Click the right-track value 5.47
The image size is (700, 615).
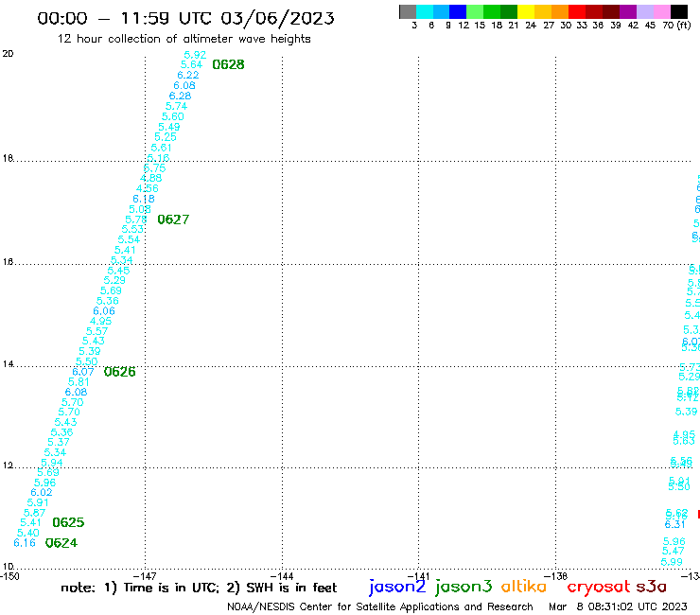[674, 551]
